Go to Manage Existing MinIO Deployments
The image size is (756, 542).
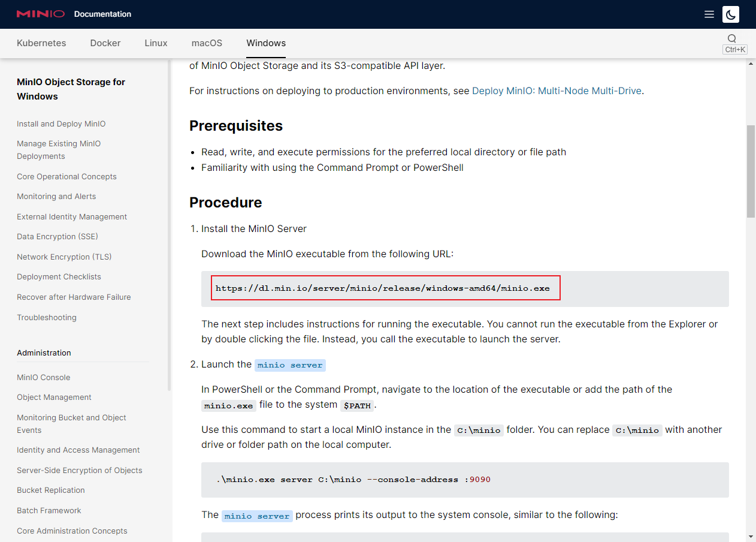59,150
